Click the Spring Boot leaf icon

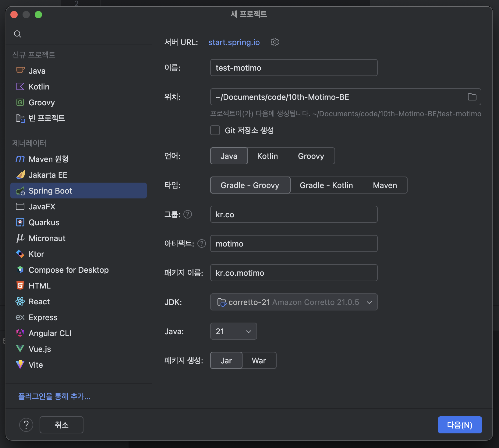click(20, 191)
